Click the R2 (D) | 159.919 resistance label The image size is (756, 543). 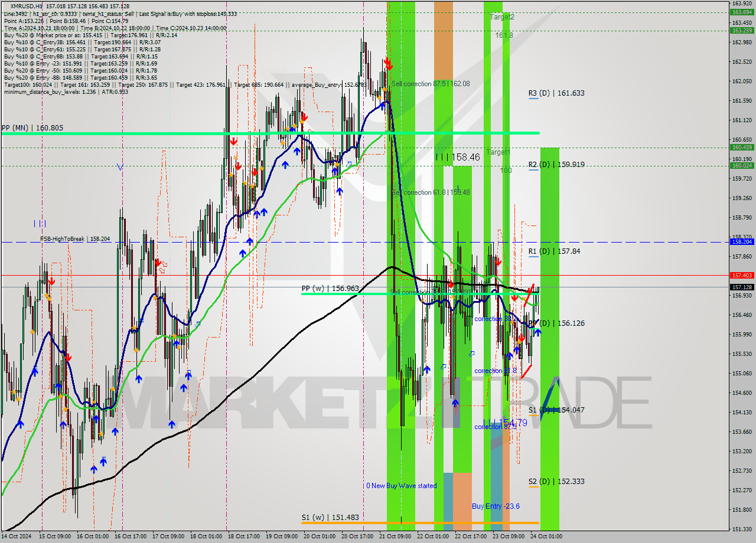click(x=556, y=164)
